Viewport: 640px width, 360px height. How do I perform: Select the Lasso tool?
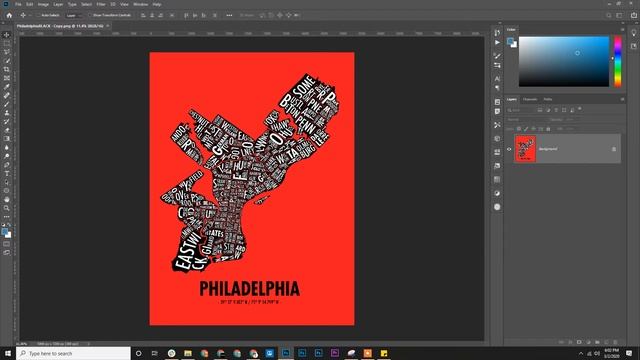point(7,52)
